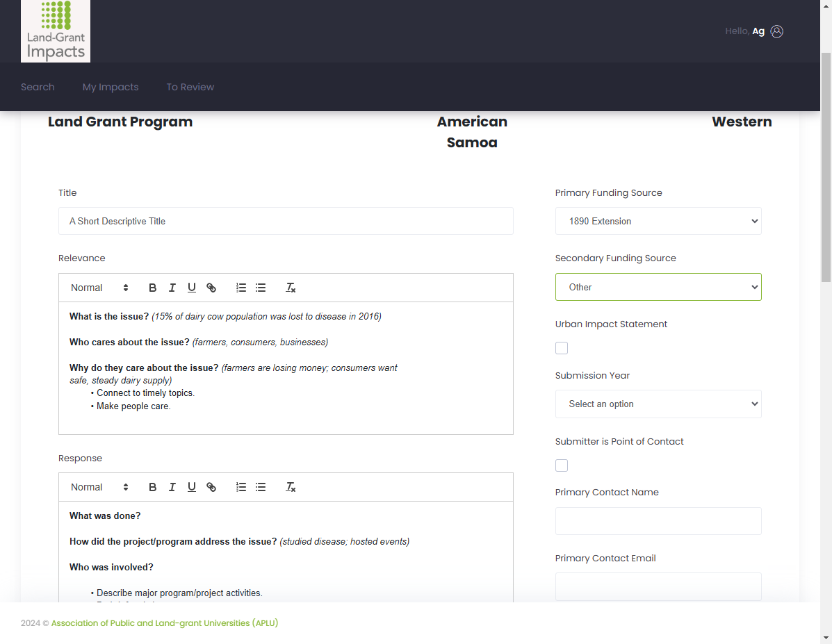832x644 pixels.
Task: Click inside the Response text area
Action: coord(286,552)
